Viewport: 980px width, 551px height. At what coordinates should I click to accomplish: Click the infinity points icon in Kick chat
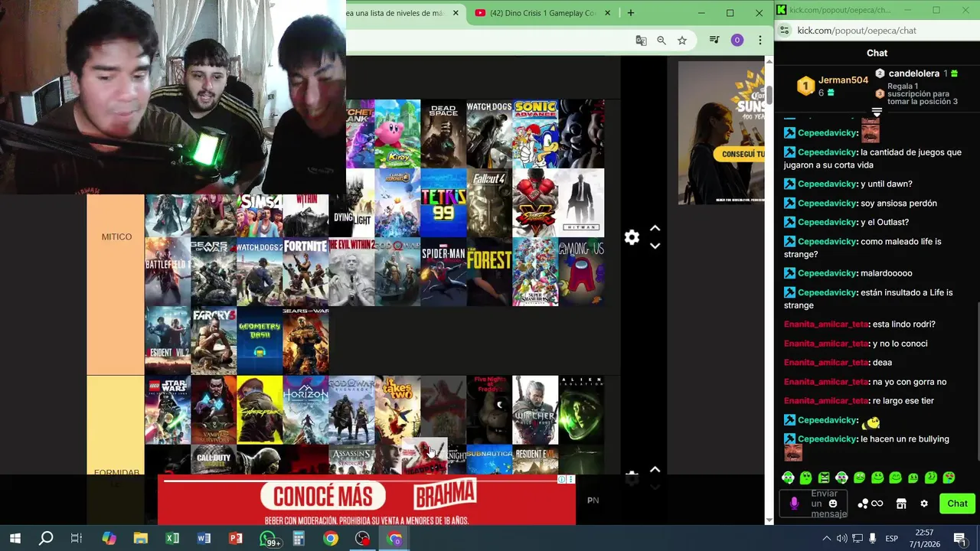click(x=877, y=504)
